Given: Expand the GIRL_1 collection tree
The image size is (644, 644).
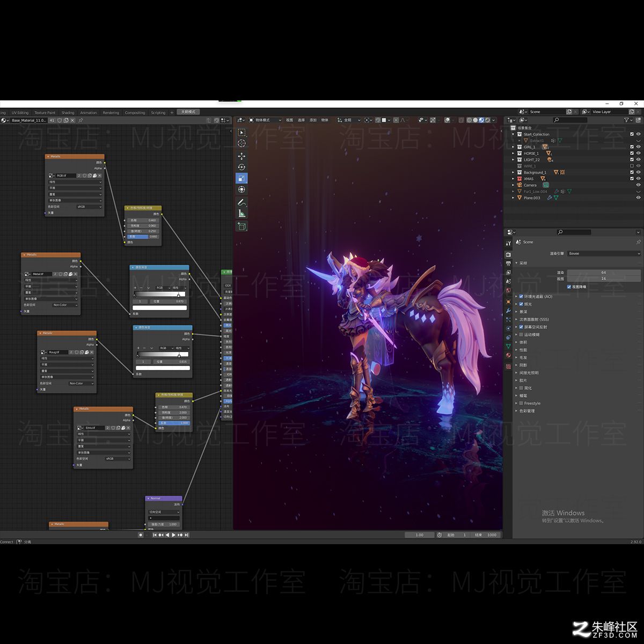Looking at the screenshot, I should [x=514, y=147].
